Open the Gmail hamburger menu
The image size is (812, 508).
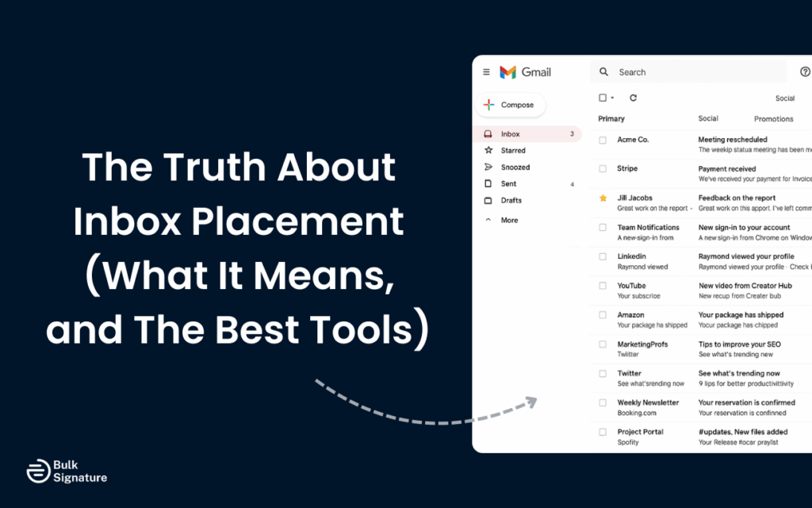click(487, 71)
